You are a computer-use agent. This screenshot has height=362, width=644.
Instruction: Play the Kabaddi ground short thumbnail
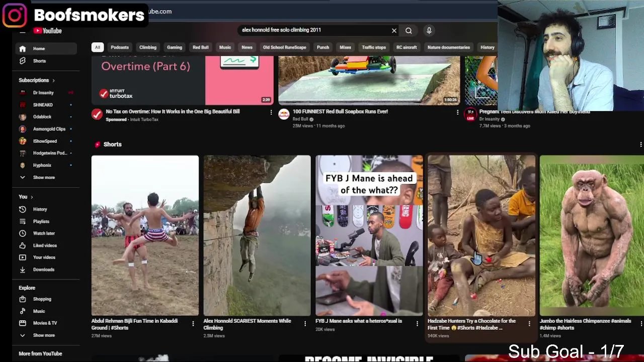145,235
